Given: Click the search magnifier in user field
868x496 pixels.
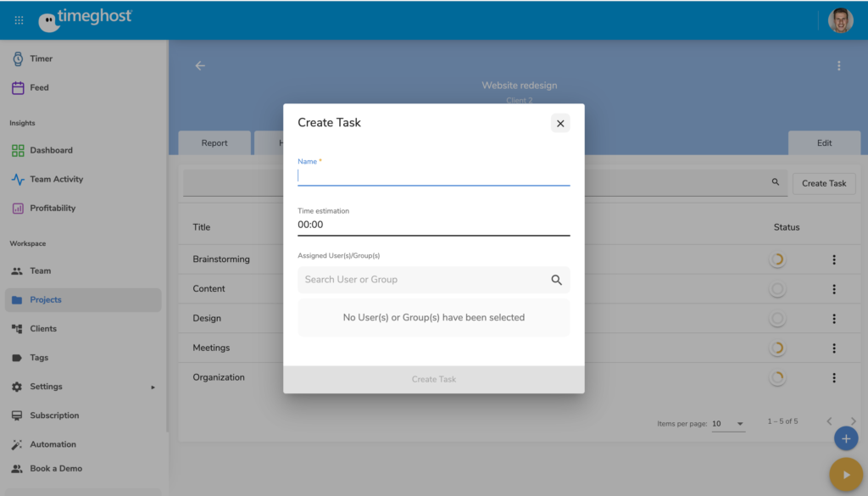Looking at the screenshot, I should (x=557, y=280).
